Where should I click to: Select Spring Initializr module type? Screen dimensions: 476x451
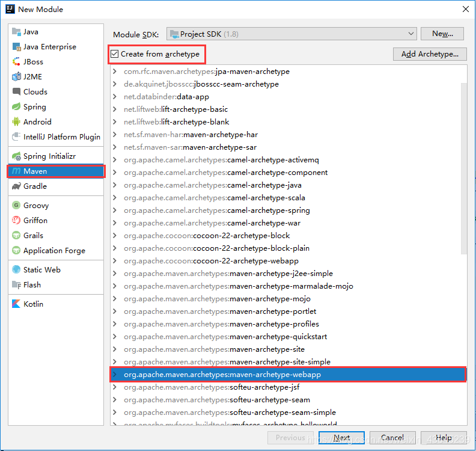56,156
